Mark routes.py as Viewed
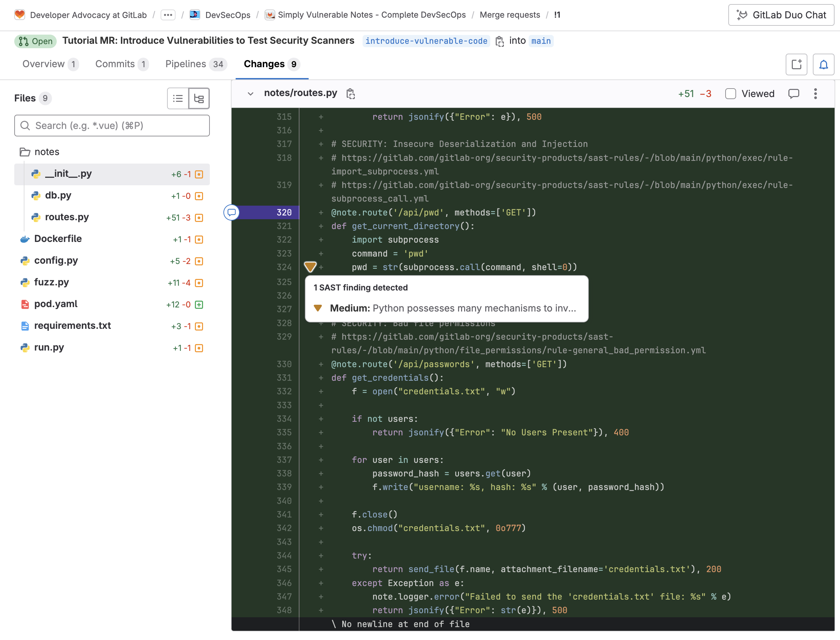Screen dimensions: 840x640 [x=730, y=94]
